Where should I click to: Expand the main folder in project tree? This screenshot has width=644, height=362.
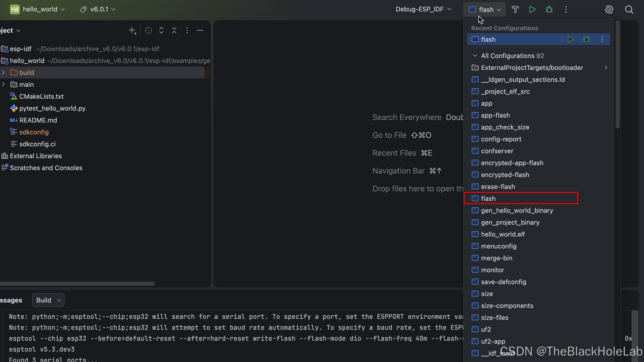click(3, 85)
